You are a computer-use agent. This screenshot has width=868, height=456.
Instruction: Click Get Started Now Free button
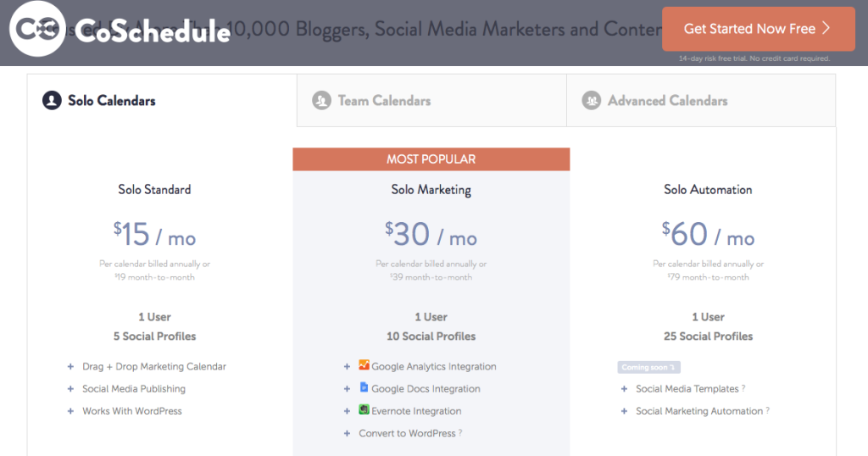[x=759, y=29]
